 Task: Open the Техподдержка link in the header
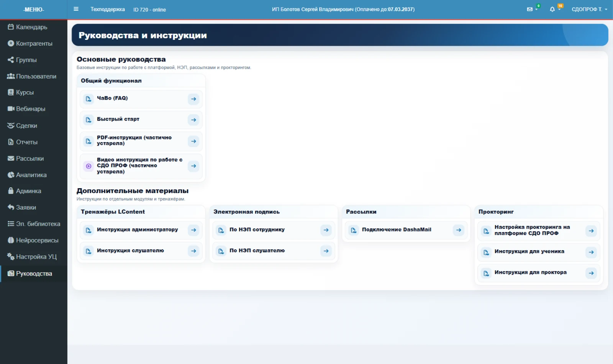(108, 9)
